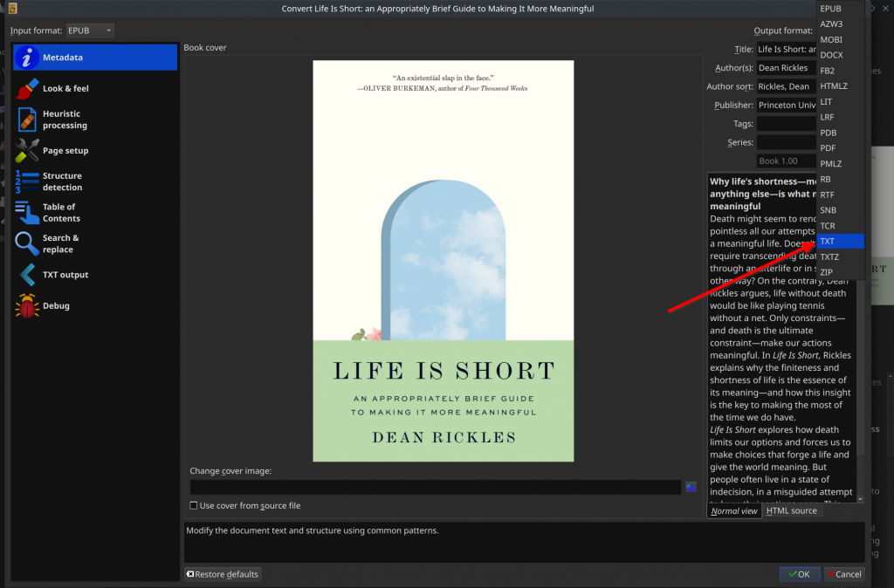The image size is (894, 588).
Task: Click the Series input field
Action: pyautogui.click(x=787, y=142)
